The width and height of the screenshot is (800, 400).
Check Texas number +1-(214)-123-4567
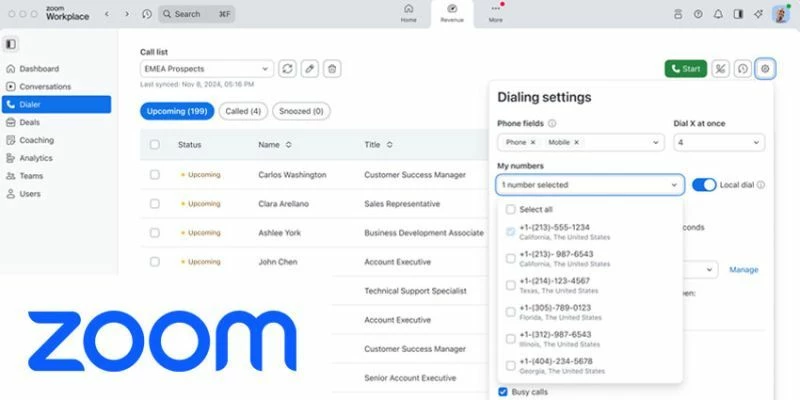tap(510, 285)
